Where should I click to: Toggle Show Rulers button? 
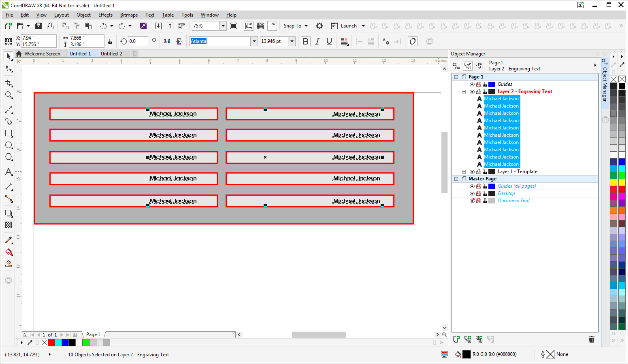click(248, 26)
